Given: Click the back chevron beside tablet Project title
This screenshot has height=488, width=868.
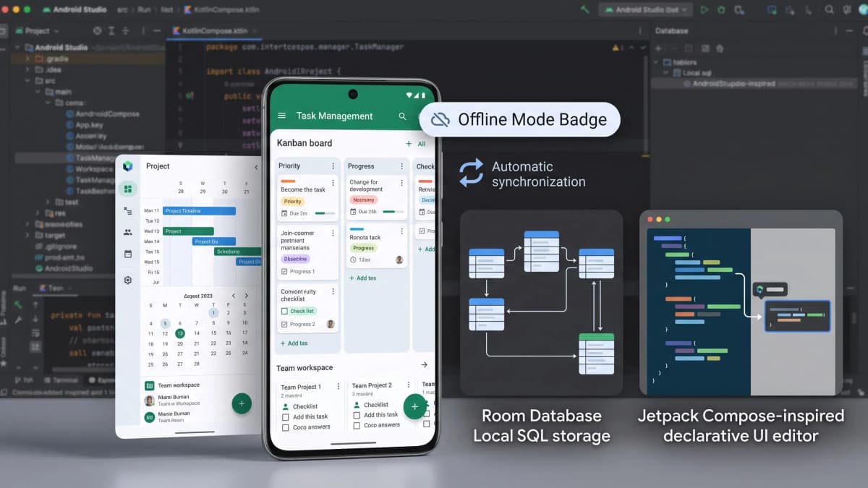Looking at the screenshot, I should (x=255, y=167).
